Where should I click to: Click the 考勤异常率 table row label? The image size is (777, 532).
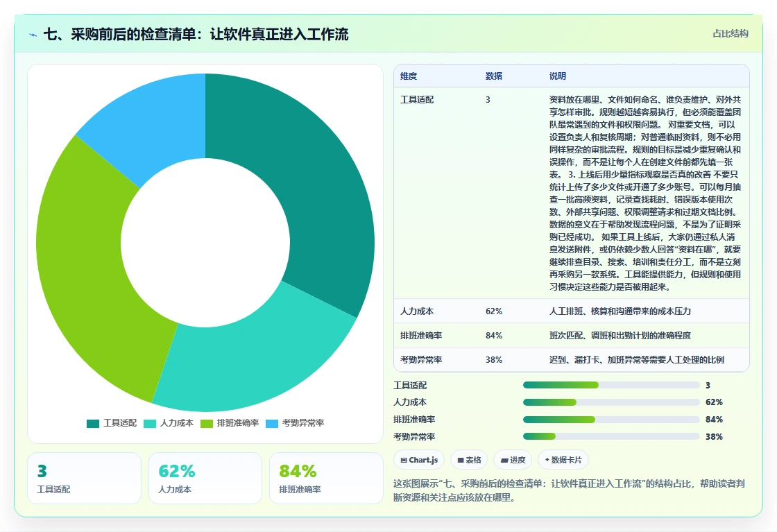[421, 360]
